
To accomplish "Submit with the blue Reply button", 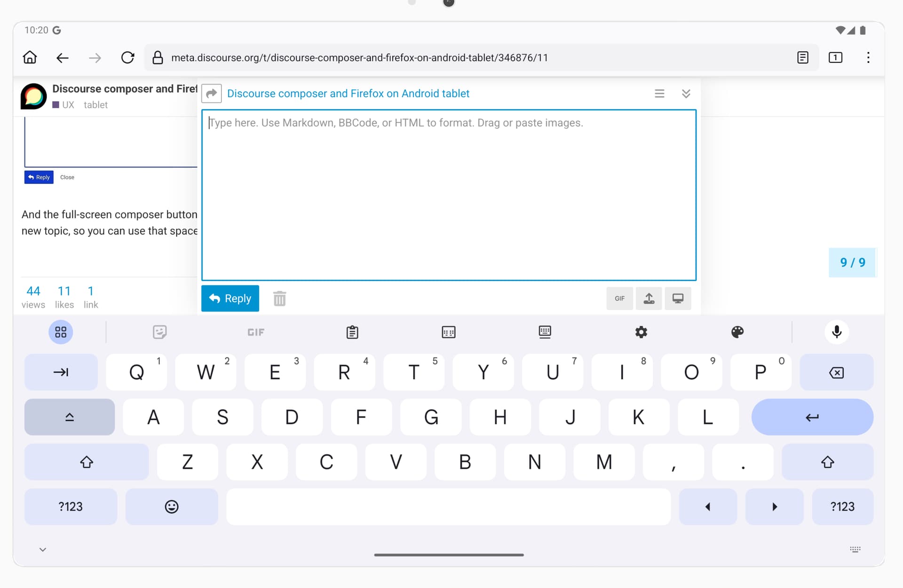I will [x=230, y=298].
